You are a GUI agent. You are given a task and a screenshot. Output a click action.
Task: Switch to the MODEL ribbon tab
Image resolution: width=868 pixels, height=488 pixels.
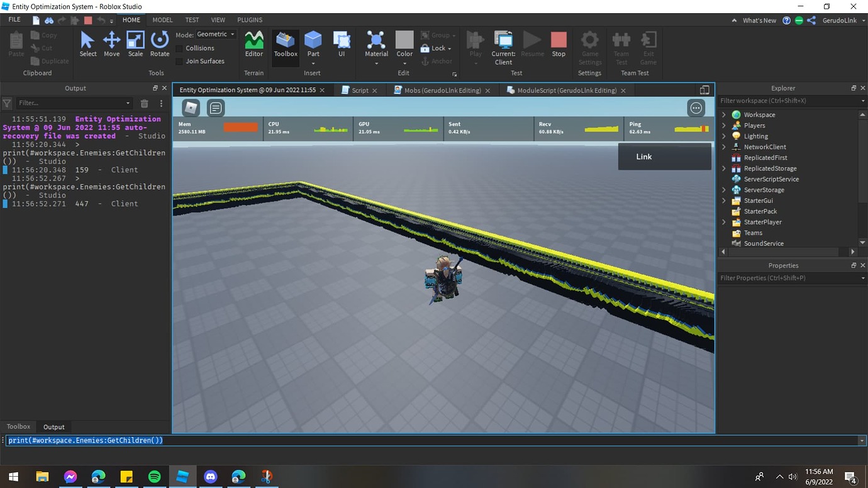pyautogui.click(x=162, y=19)
